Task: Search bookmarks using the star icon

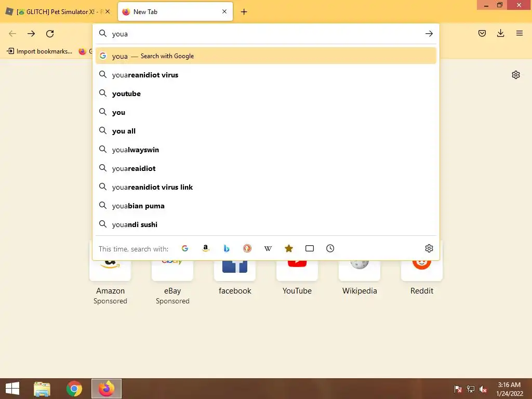Action: [x=289, y=248]
